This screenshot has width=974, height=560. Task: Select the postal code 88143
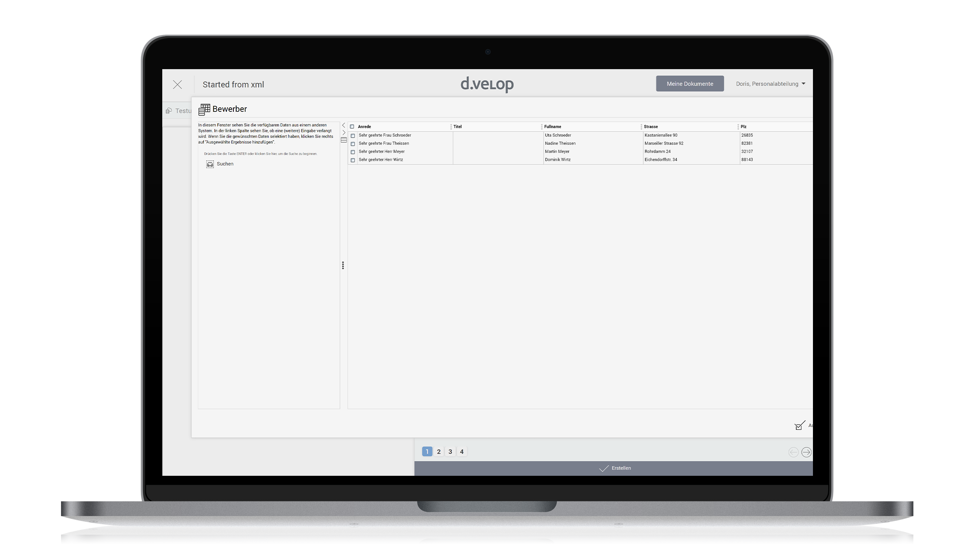747,160
